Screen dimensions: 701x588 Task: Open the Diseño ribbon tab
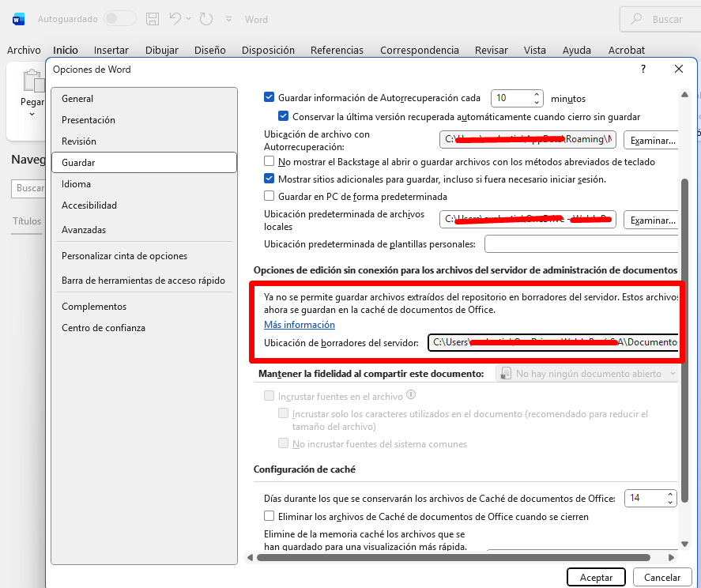coord(209,50)
